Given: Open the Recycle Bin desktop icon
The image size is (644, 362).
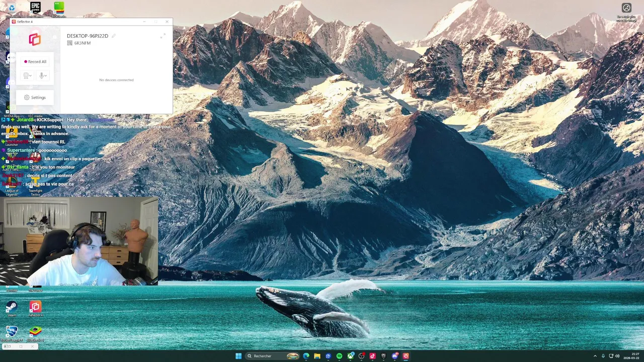Looking at the screenshot, I should pos(12,9).
